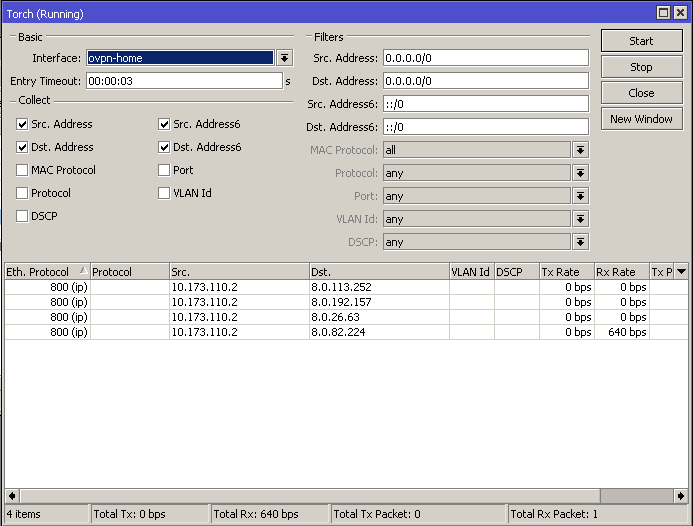Open the table column selector arrow

[x=682, y=272]
